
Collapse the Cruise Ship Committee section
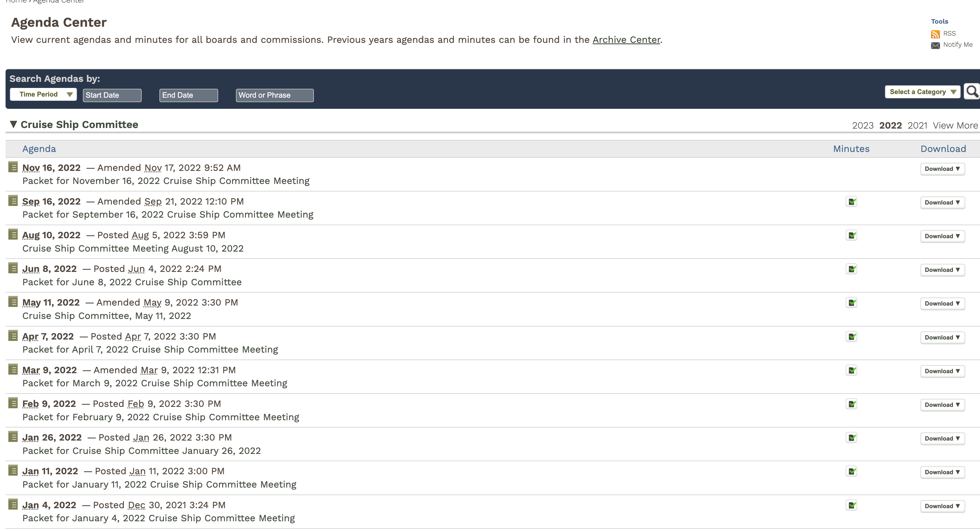13,124
